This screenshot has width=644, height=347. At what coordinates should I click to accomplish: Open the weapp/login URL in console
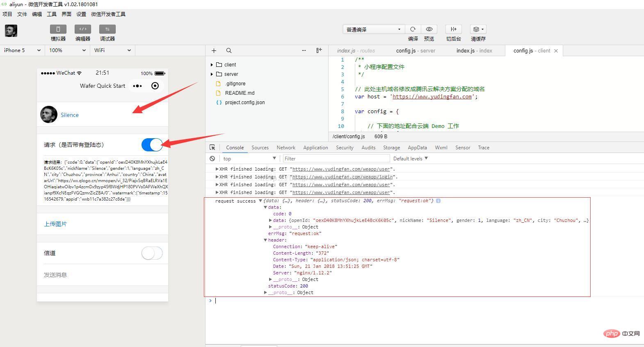tap(343, 177)
